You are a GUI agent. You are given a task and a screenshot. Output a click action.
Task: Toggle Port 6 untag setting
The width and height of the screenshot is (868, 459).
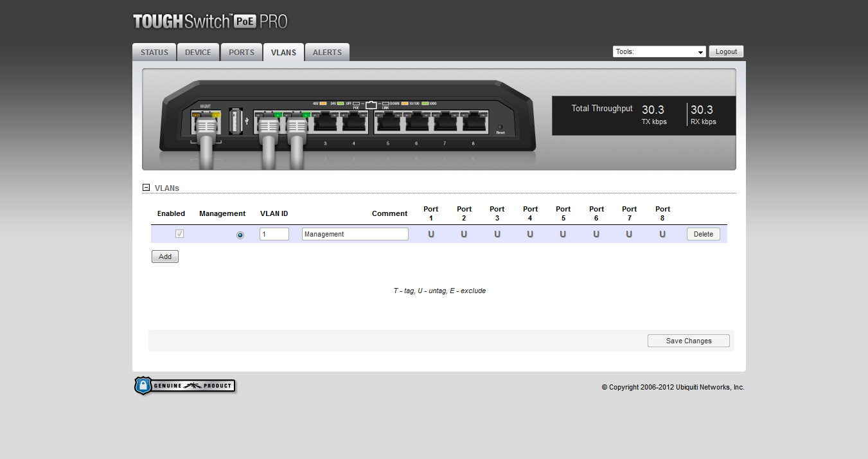coord(596,234)
